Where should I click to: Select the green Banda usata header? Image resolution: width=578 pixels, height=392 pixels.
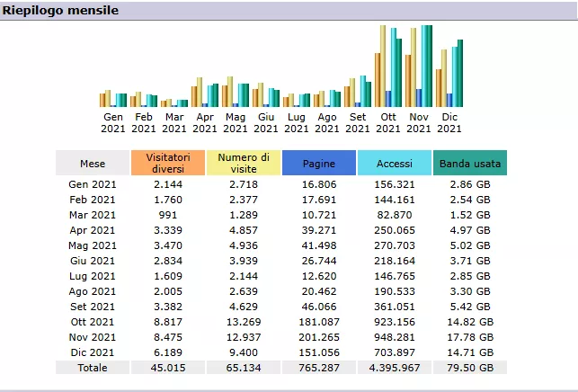(470, 163)
